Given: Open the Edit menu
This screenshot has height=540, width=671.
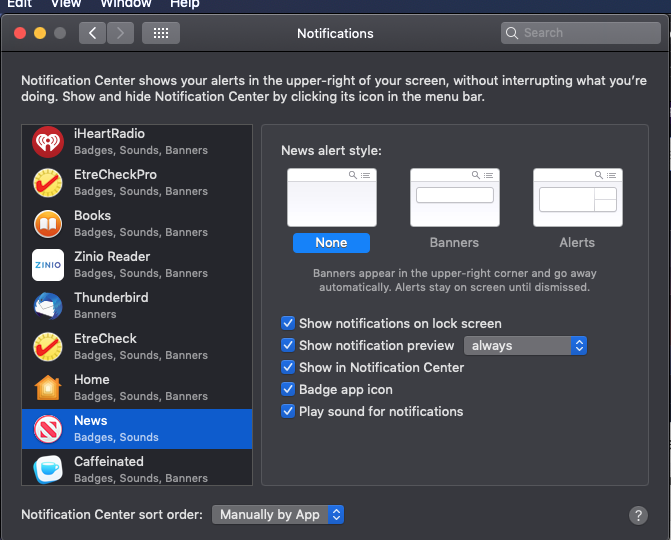Looking at the screenshot, I should [x=19, y=4].
